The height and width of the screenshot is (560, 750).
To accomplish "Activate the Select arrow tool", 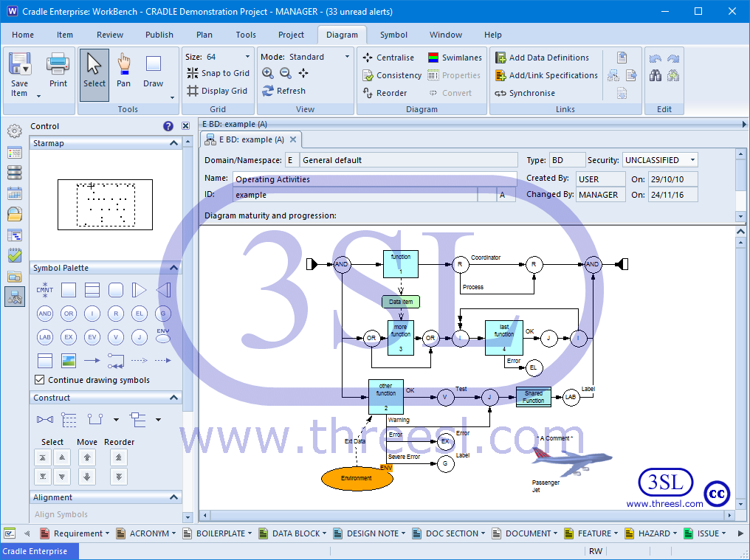I will [94, 75].
